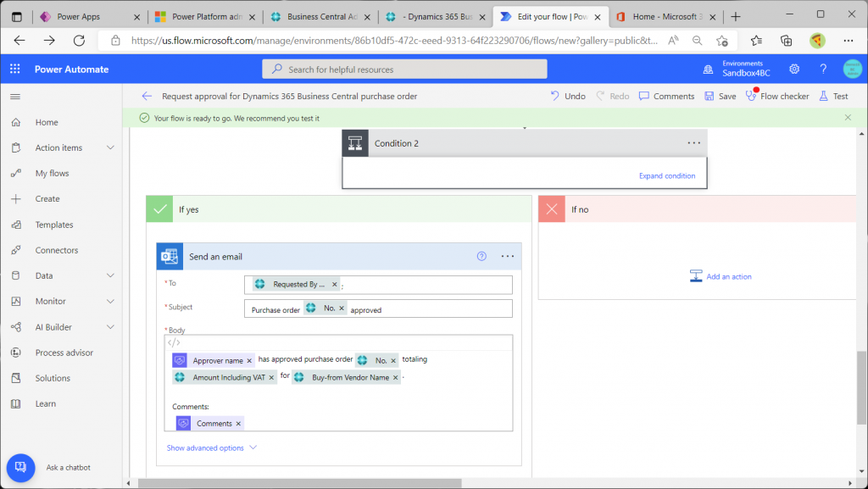Dismiss the flow ready notification
This screenshot has width=868, height=489.
click(848, 117)
